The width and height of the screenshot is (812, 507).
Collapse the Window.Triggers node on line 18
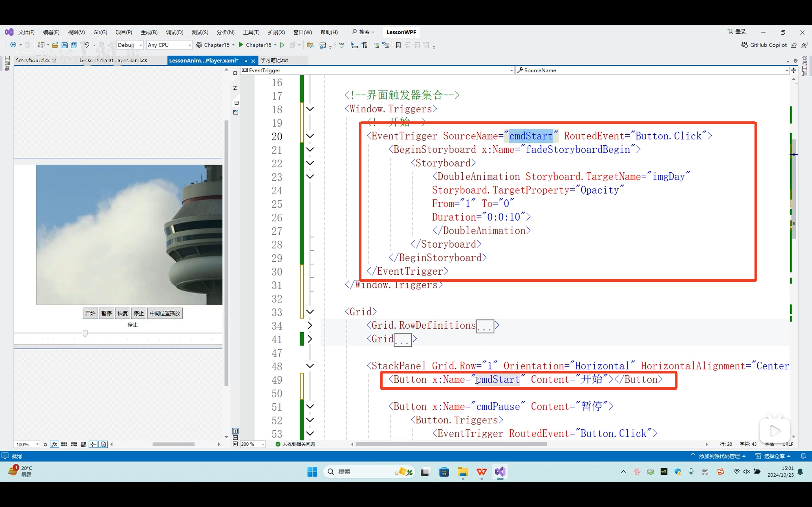coord(310,109)
